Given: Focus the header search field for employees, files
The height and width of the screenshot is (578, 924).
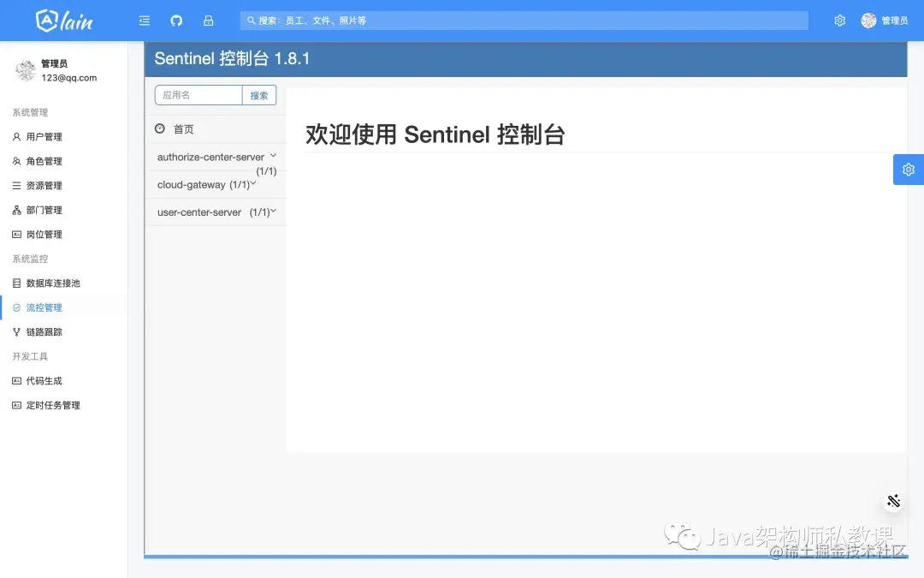Looking at the screenshot, I should [524, 21].
